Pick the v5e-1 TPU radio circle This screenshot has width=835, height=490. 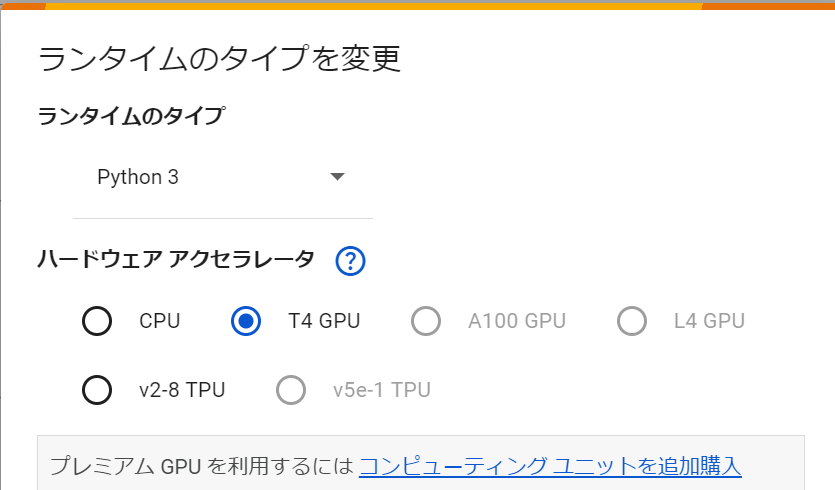click(x=291, y=389)
